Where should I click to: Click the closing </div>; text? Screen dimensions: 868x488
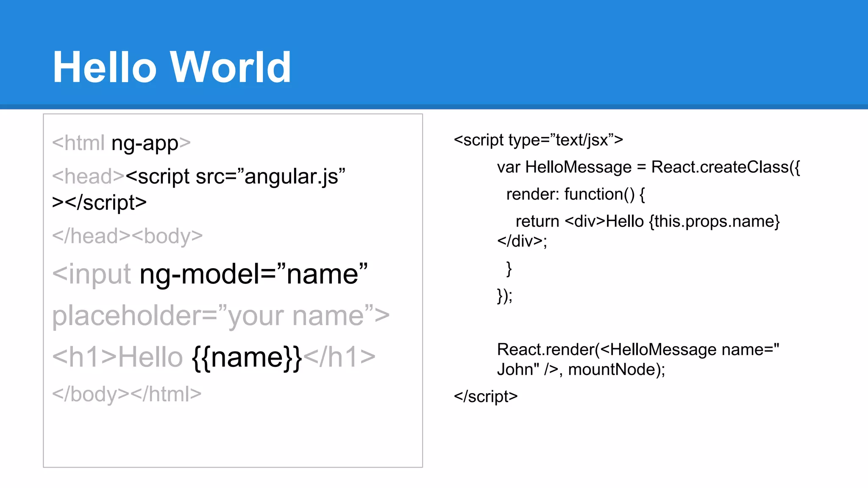[x=522, y=241]
